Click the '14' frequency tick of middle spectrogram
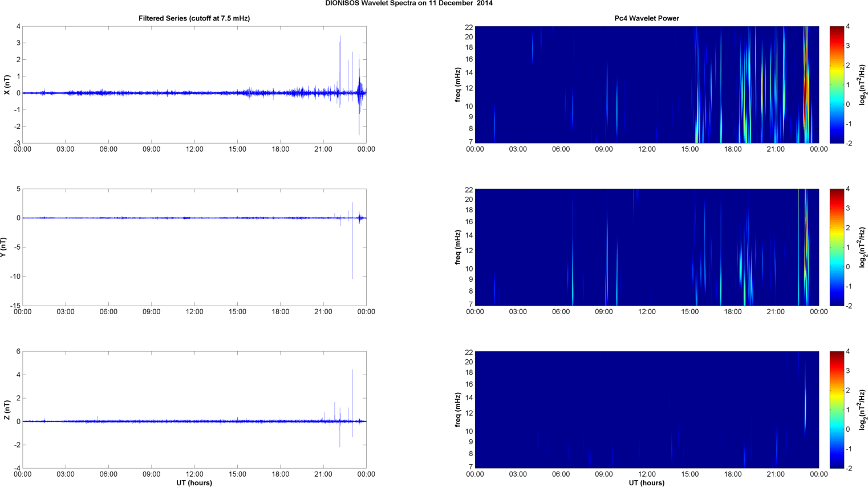Screen dimensions: 868x487 469,235
